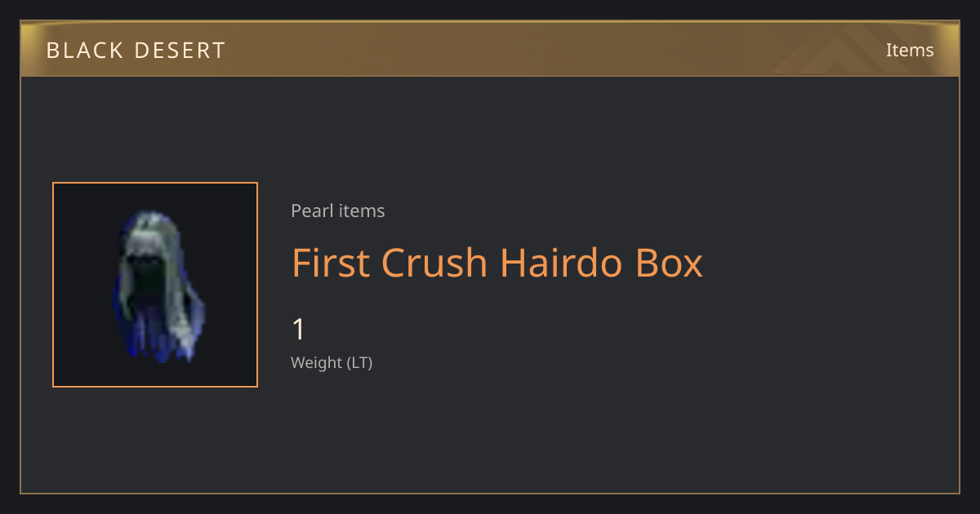Click the gold header banner center
980x514 pixels.
pos(490,49)
